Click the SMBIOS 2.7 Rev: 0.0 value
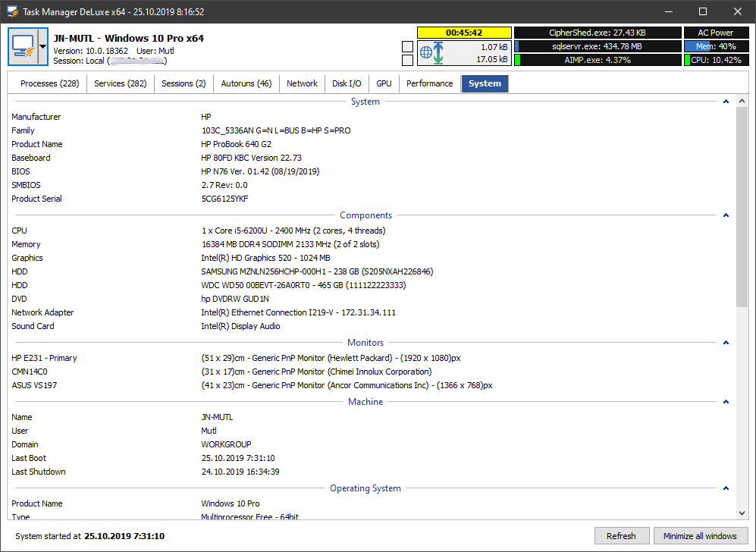Viewport: 756px width, 552px height. click(224, 185)
